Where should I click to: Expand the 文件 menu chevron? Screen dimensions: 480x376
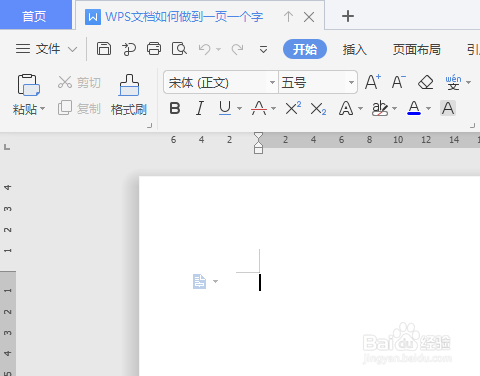[x=72, y=49]
